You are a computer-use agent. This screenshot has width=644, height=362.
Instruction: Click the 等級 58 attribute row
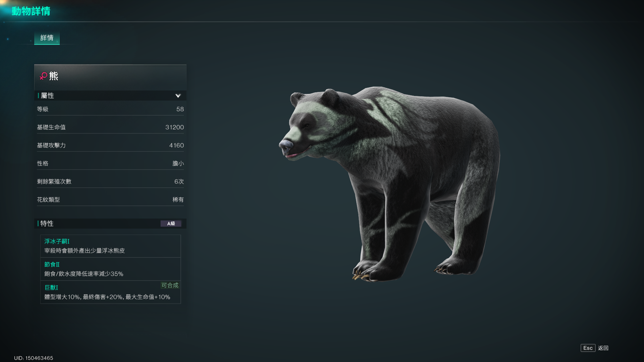110,109
